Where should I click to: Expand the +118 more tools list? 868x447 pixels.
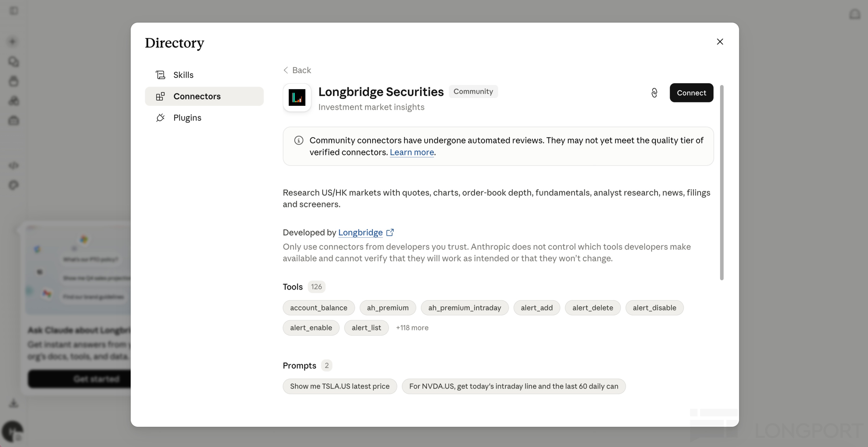[412, 328]
